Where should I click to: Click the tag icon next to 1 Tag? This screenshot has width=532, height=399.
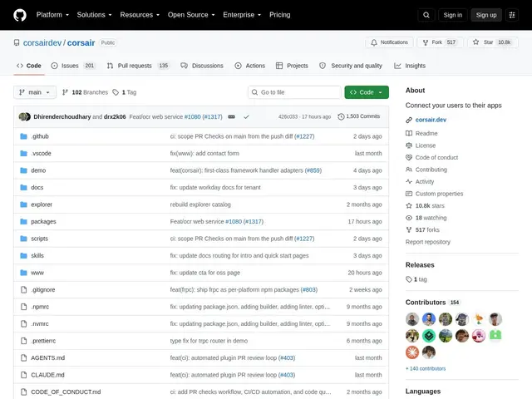[116, 92]
